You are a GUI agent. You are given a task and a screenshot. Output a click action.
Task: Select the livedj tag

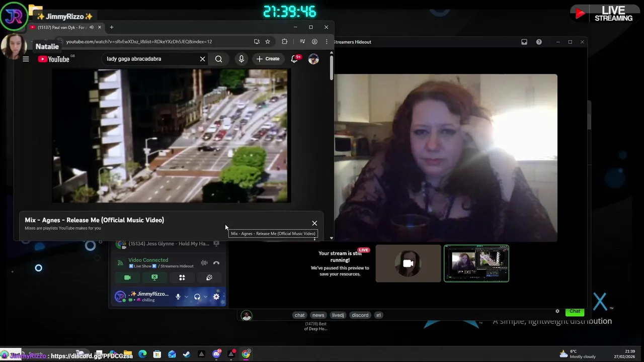(338, 315)
